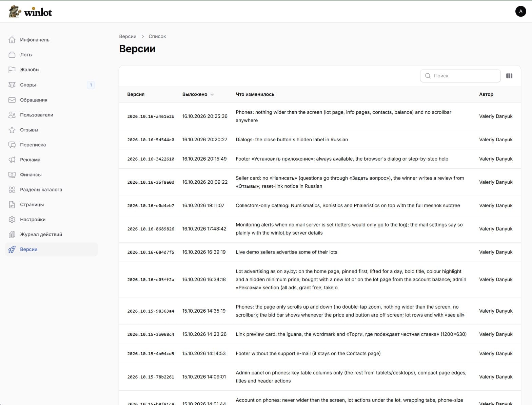532x405 pixels.
Task: Click the clipboard icon beside Журнал действий
Action: [x=12, y=234]
